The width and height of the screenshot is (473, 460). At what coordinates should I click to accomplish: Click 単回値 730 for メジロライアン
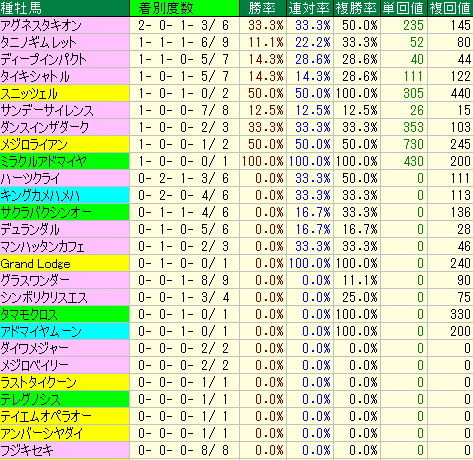413,144
